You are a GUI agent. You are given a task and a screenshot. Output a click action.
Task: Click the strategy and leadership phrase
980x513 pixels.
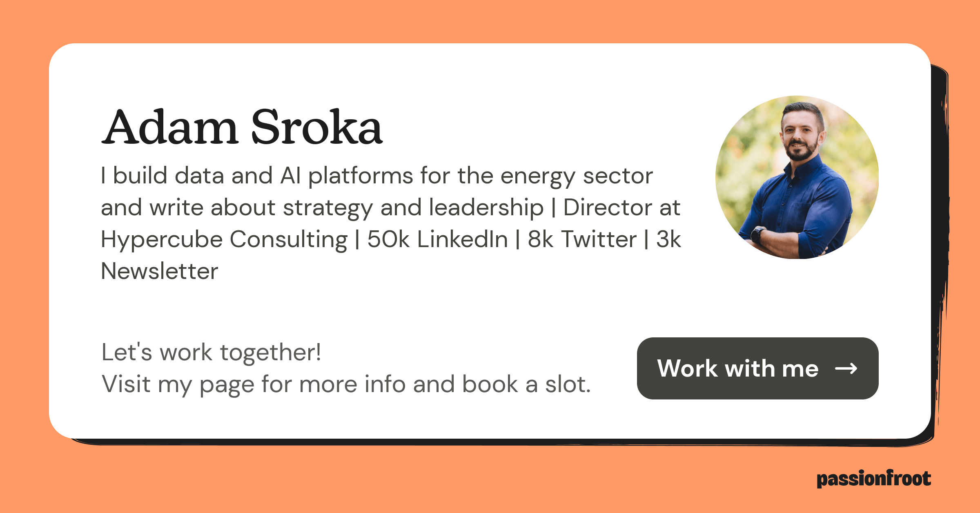pos(413,207)
